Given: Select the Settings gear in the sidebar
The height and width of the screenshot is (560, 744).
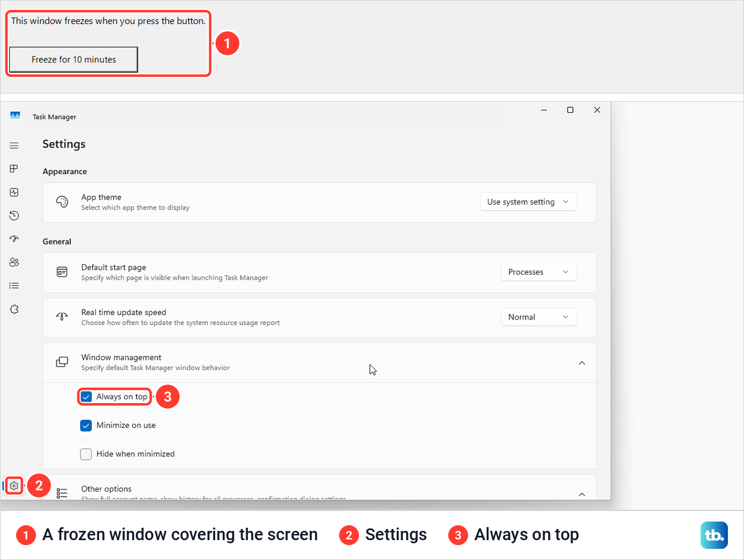Looking at the screenshot, I should [14, 486].
